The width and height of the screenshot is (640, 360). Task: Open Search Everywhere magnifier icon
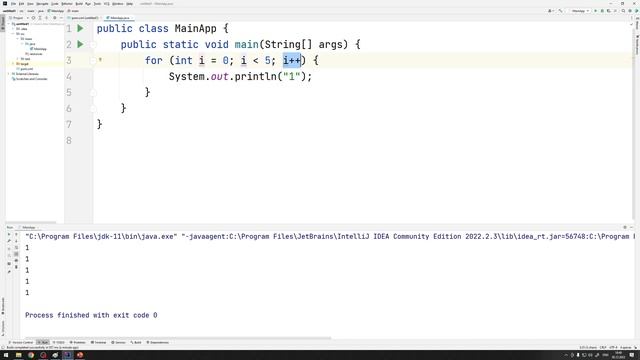pos(623,11)
